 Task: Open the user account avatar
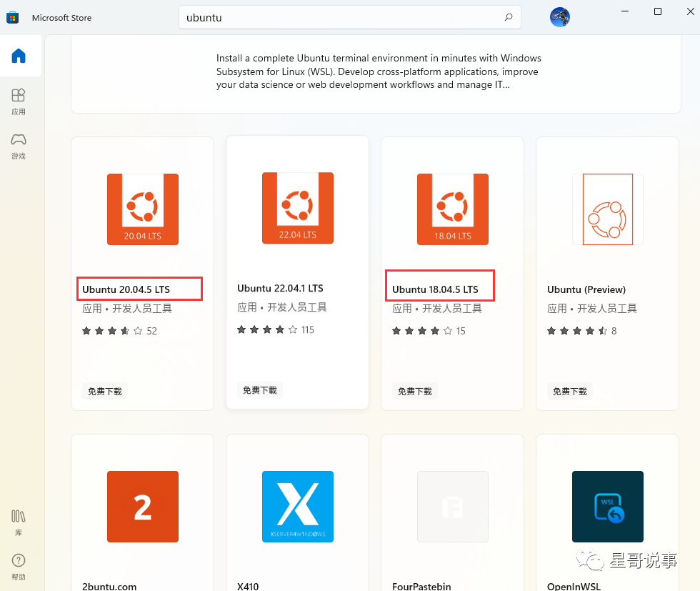[x=560, y=16]
